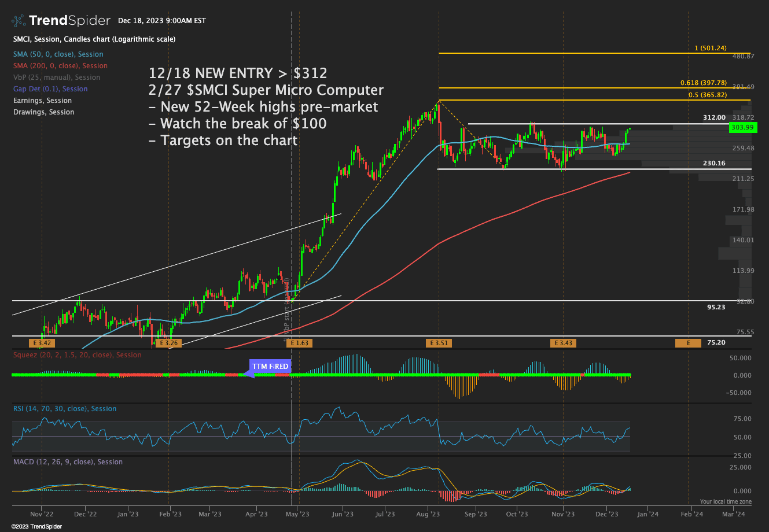This screenshot has width=769, height=532.
Task: Click the SMCI chart title text
Action: click(x=94, y=39)
